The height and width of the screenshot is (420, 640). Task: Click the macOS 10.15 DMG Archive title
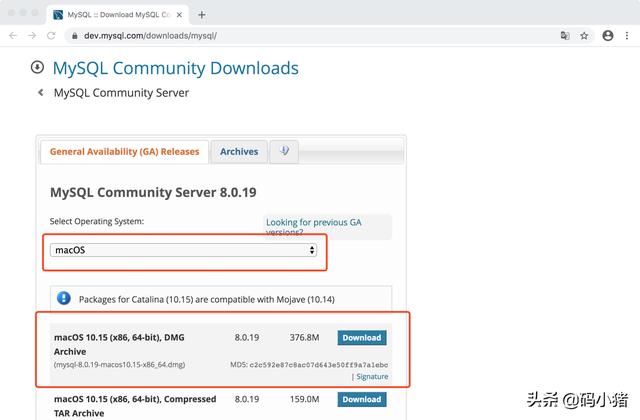[x=119, y=344]
